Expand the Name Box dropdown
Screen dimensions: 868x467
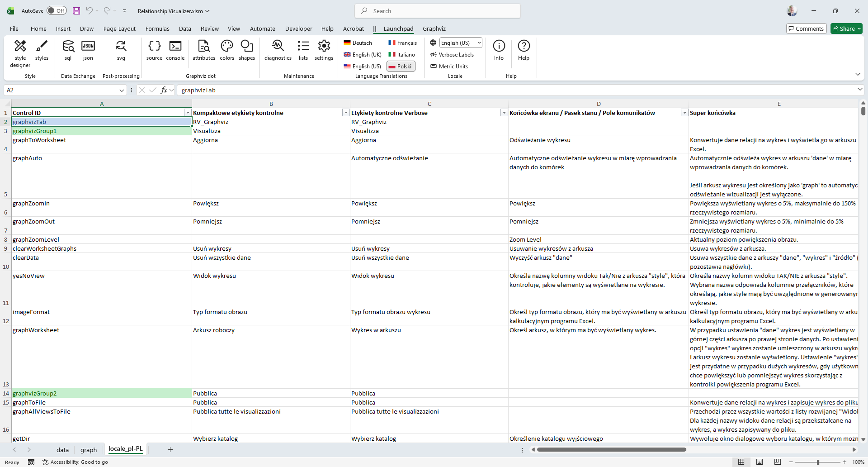tap(122, 91)
